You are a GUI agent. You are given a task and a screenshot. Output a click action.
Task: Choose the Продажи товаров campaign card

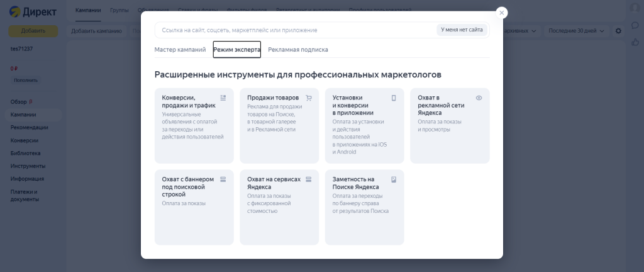[x=279, y=126]
